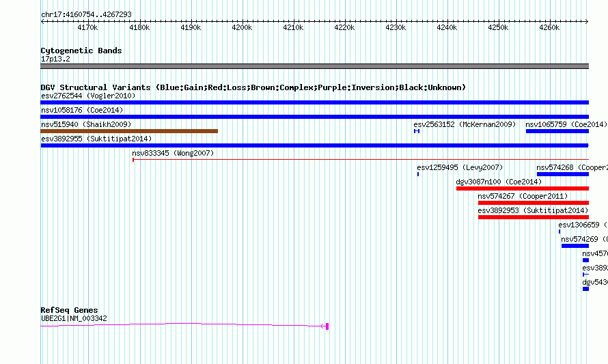Open the dgv3087n100 (Coe2014) label
Viewport: 608px width, 364px height.
499,182
